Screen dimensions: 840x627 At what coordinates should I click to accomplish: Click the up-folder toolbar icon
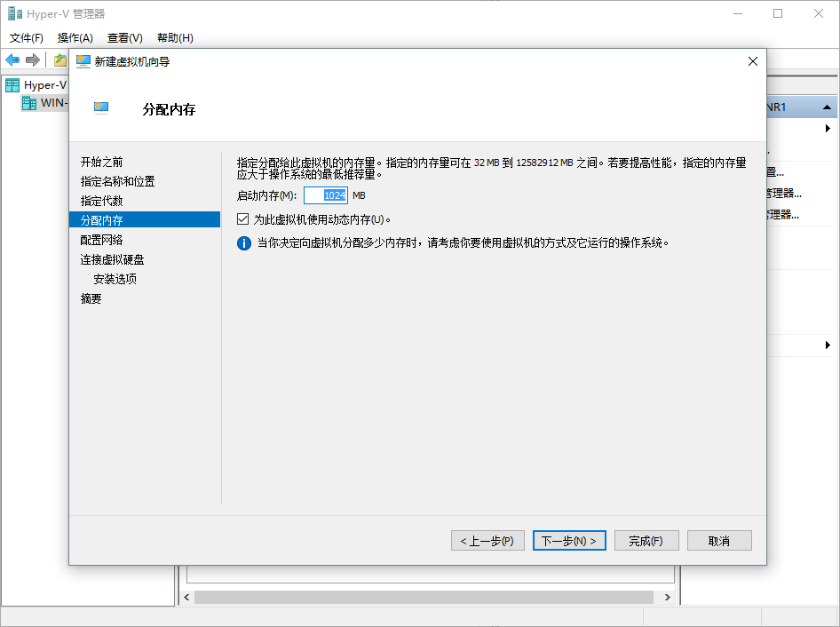(x=60, y=60)
